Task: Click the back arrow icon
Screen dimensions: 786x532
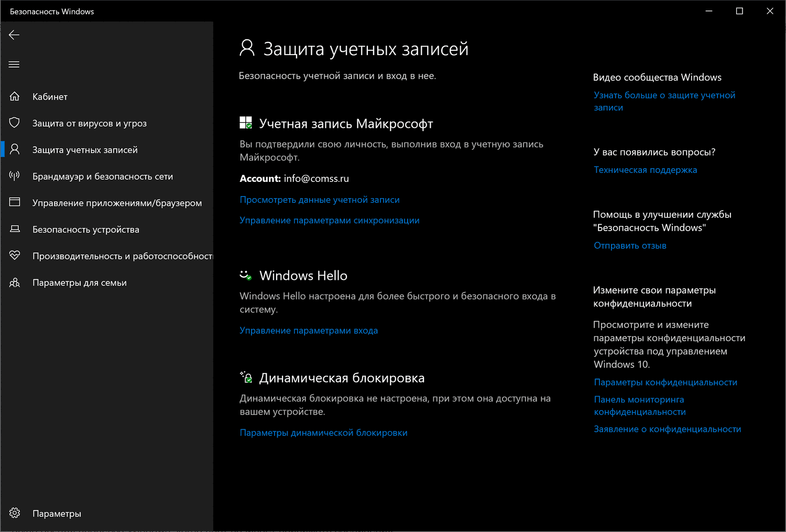Action: click(x=14, y=35)
